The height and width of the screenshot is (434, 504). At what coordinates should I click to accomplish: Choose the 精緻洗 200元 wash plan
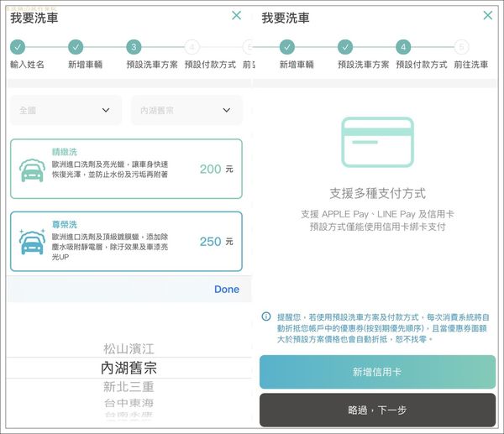pyautogui.click(x=126, y=169)
